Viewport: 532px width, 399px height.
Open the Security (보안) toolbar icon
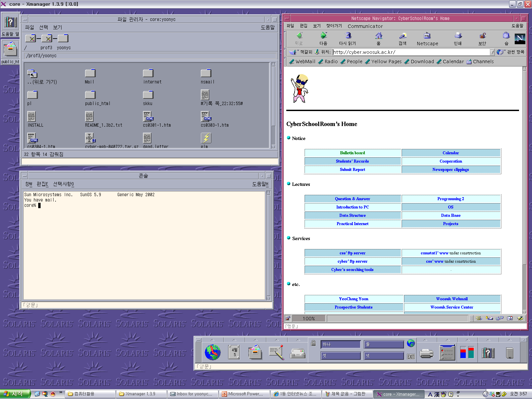pos(482,36)
